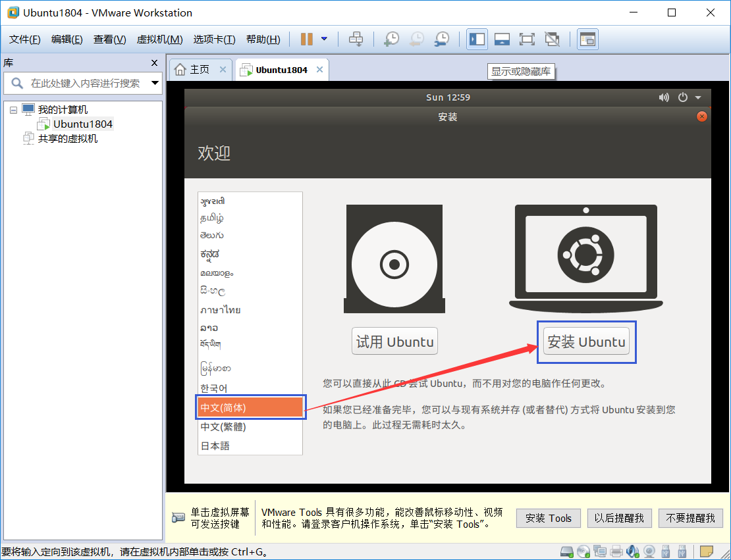Open the Ubuntu volume indicator
Image resolution: width=731 pixels, height=560 pixels.
[664, 97]
